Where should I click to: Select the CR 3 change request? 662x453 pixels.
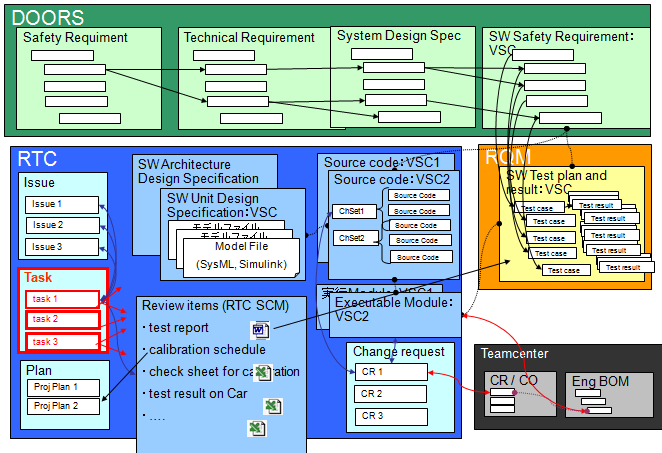[391, 416]
